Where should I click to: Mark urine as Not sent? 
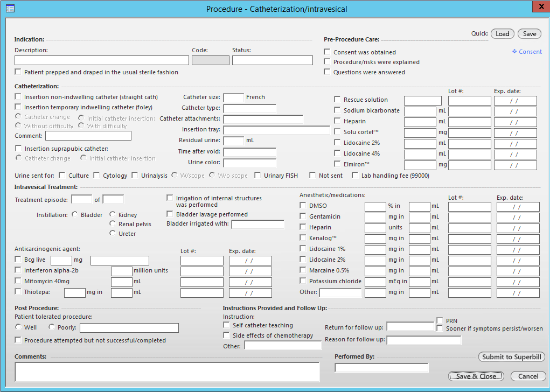[x=312, y=175]
